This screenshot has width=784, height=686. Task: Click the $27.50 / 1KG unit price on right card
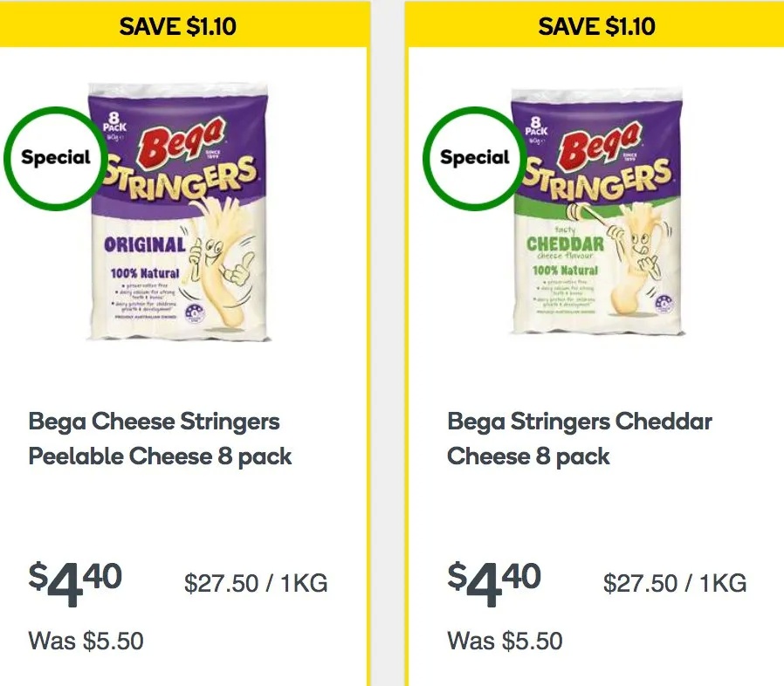675,584
